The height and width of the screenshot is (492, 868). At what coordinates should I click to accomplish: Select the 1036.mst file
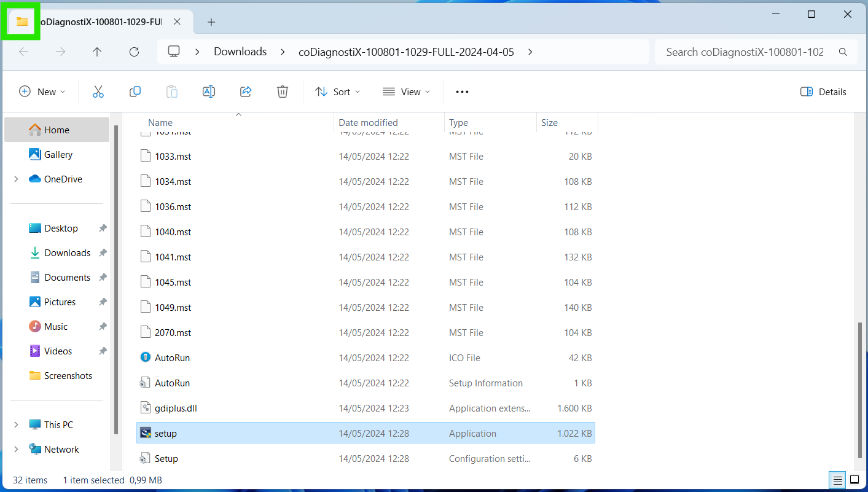pyautogui.click(x=366, y=206)
